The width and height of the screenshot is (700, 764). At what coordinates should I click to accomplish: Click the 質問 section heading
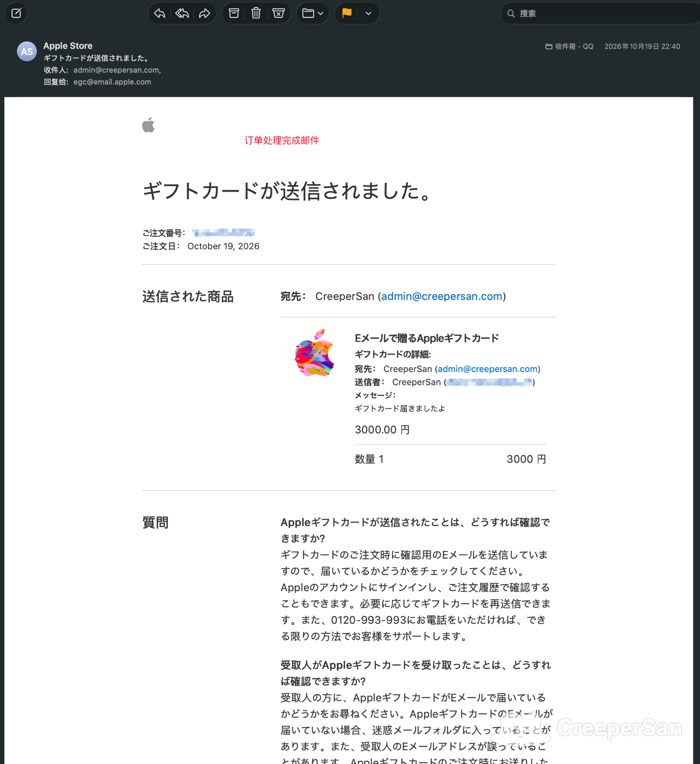156,522
